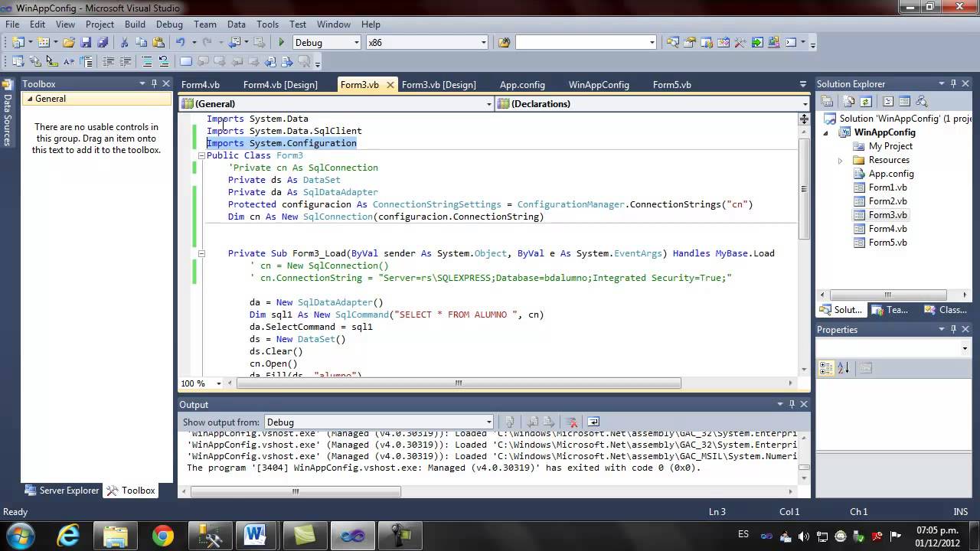Cut selection with scissors icon

point(124,42)
